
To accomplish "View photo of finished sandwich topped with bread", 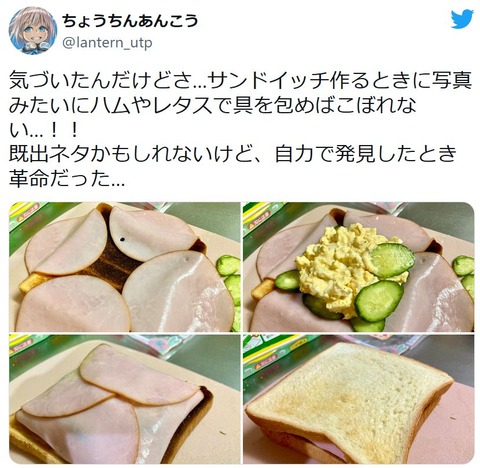I will coord(359,399).
